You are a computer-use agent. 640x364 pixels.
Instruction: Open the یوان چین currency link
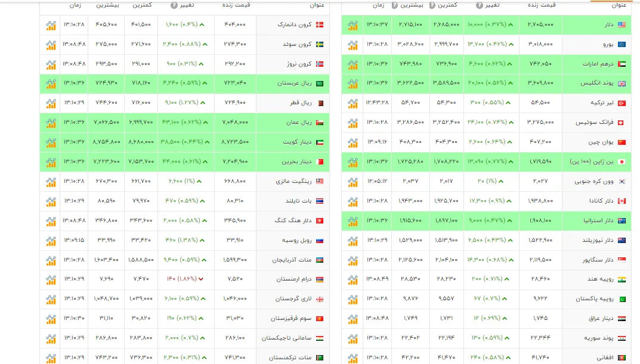pyautogui.click(x=601, y=142)
